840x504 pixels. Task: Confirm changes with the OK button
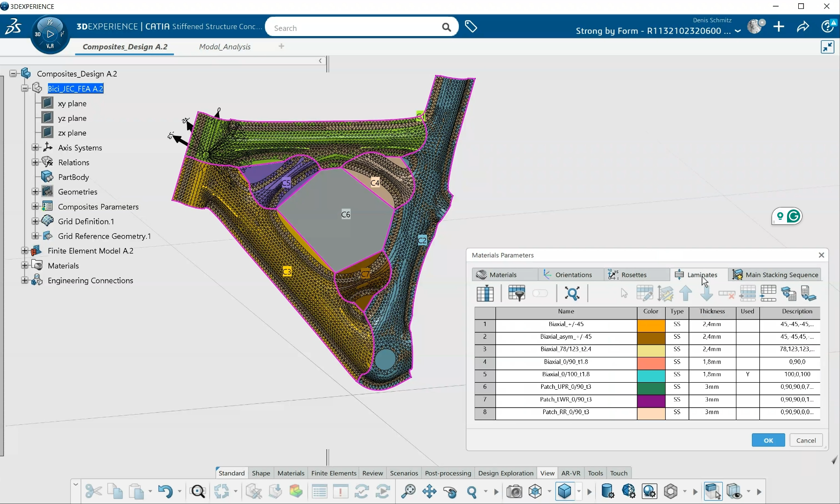(768, 440)
